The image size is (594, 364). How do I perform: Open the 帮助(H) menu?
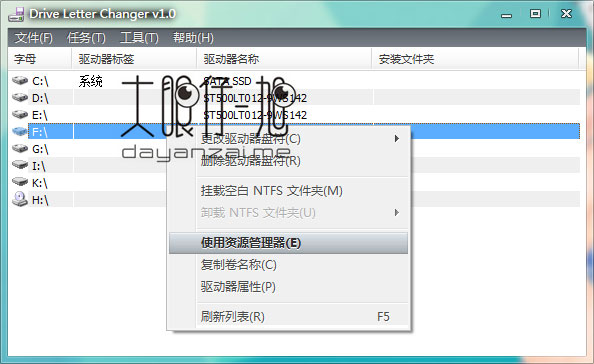coord(193,38)
